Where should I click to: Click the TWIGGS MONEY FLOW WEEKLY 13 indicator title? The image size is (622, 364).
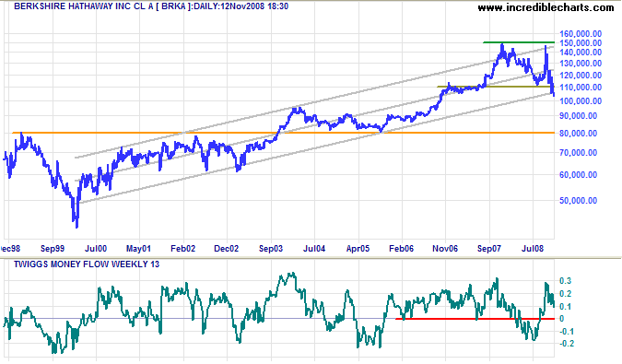87,264
